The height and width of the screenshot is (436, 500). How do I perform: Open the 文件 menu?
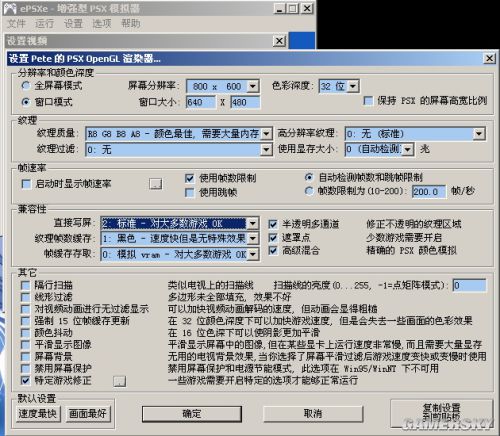16,23
